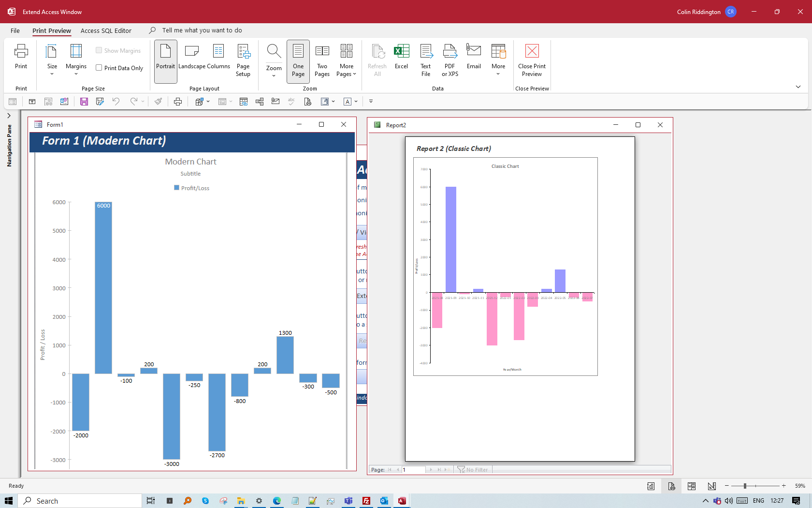Click Colin Riddington account button
Image resolution: width=812 pixels, height=508 pixels.
(x=706, y=12)
